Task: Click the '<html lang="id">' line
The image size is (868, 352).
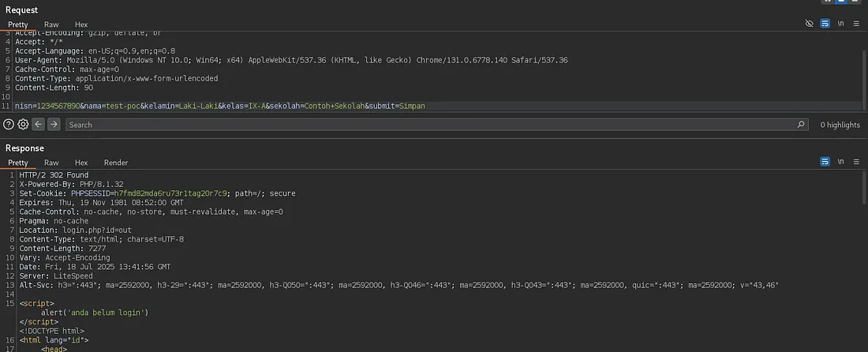Action: pyautogui.click(x=54, y=340)
